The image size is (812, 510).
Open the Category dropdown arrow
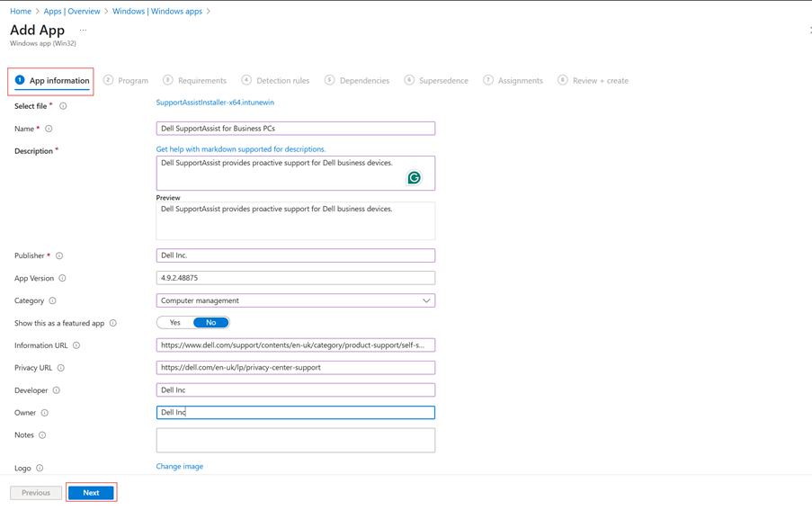(426, 300)
